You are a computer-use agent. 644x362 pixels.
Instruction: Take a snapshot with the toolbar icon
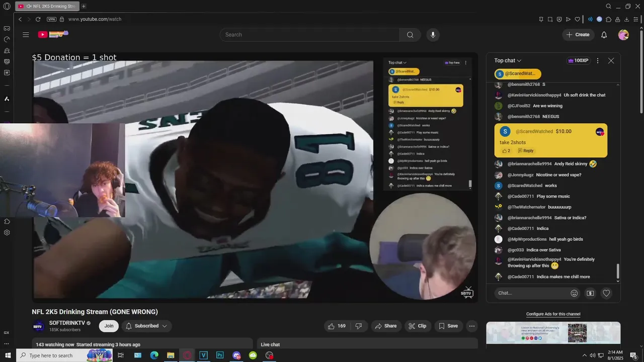click(550, 19)
